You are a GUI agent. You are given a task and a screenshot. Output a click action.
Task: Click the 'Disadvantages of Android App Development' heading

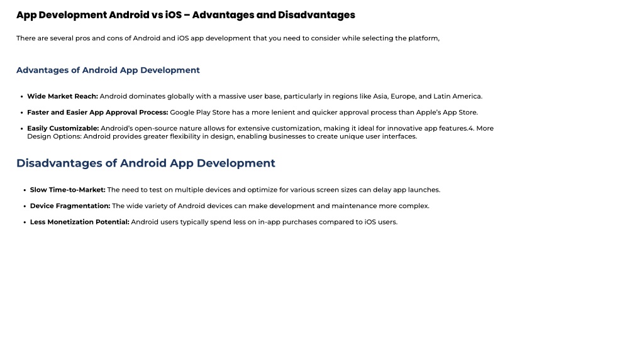[x=146, y=163]
